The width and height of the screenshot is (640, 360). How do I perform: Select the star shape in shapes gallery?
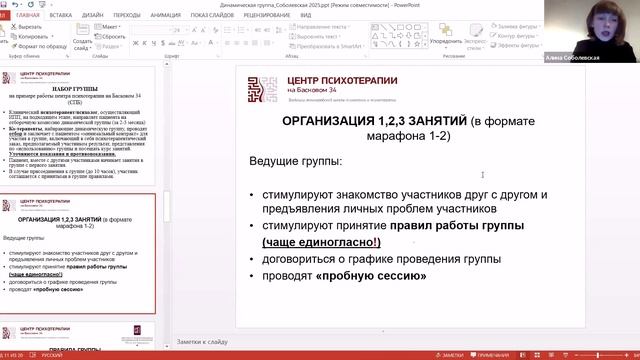pyautogui.click(x=417, y=44)
